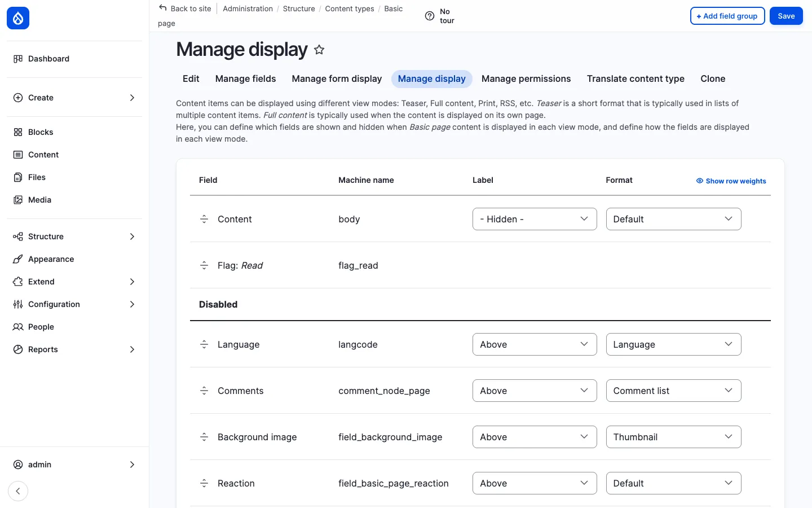Follow the Structure breadcrumb link
The width and height of the screenshot is (812, 508).
coord(299,8)
